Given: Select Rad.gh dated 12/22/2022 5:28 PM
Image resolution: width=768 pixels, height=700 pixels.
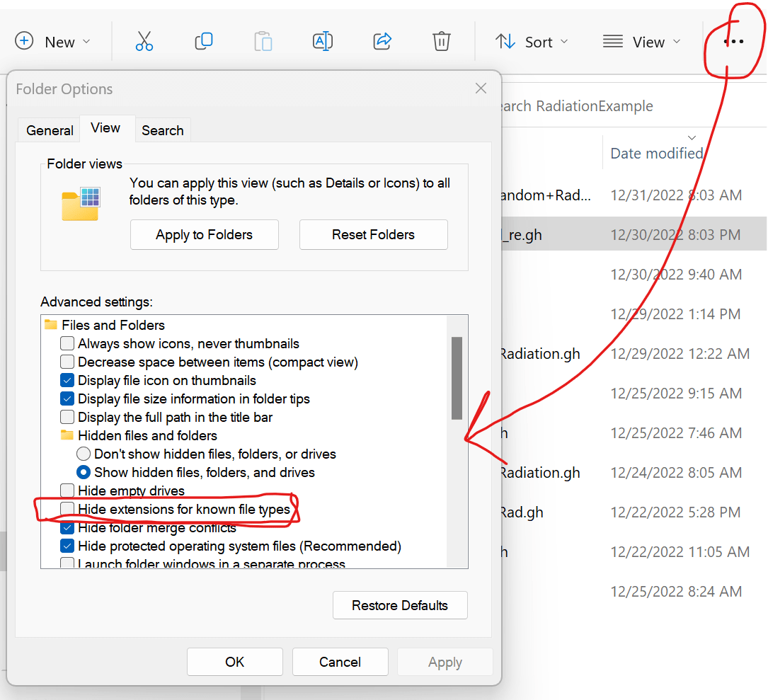Looking at the screenshot, I should click(634, 512).
